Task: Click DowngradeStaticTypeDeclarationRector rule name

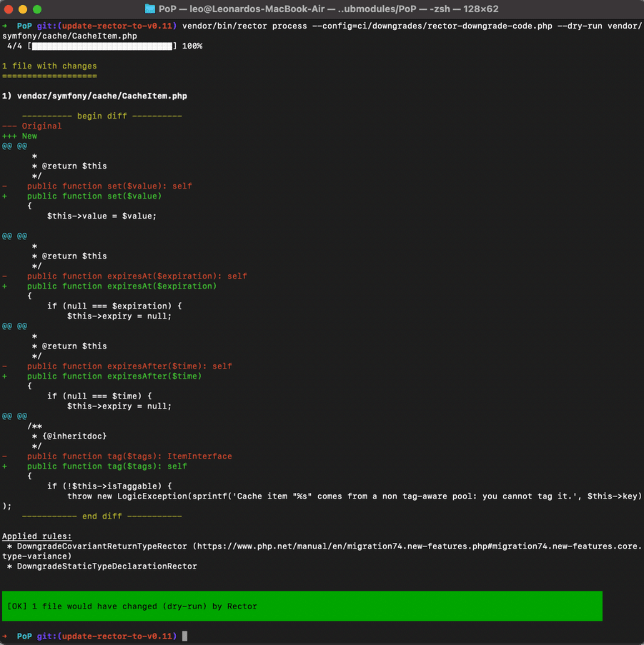Action: 106,566
